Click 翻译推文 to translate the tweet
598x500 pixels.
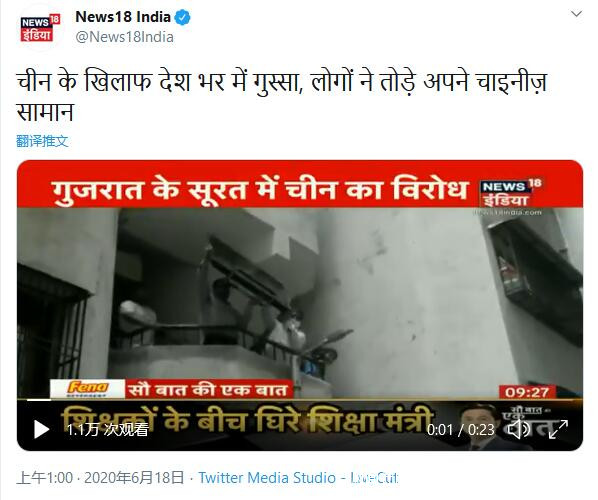(42, 141)
